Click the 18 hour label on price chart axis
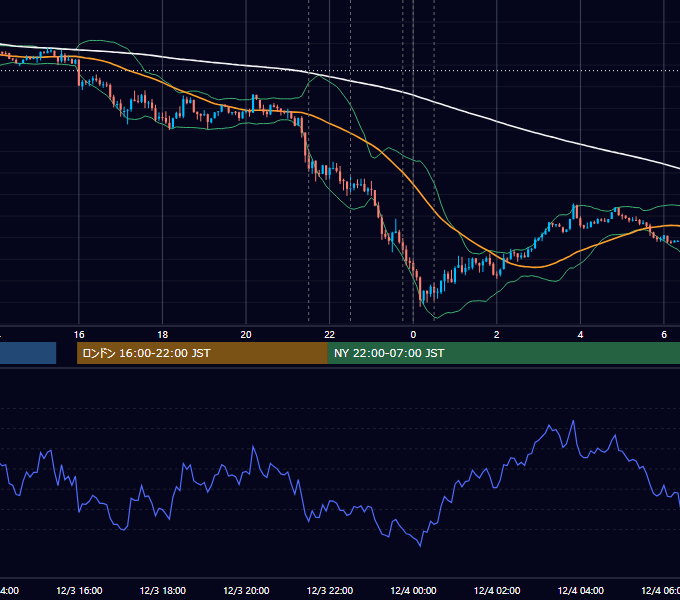 tap(163, 335)
